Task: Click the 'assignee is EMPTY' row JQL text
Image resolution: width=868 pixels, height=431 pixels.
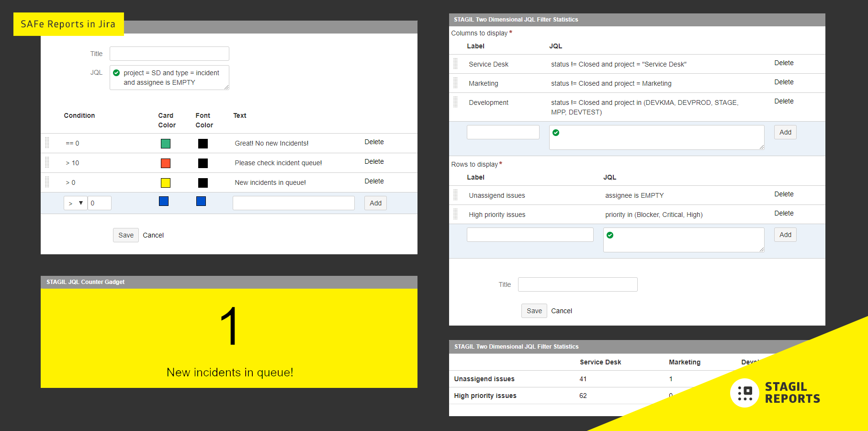Action: coord(634,195)
